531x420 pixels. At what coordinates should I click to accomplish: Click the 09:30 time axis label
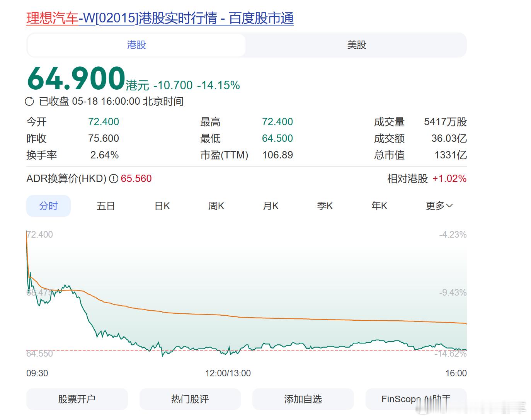pos(37,373)
